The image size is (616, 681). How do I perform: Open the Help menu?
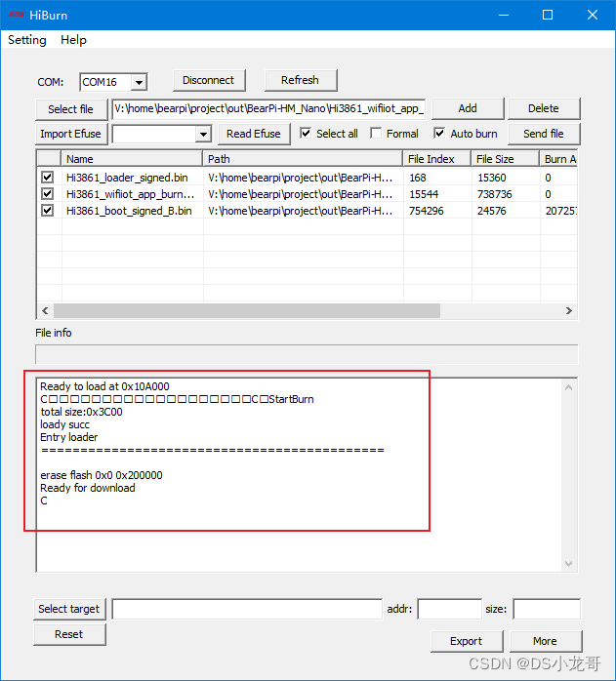[x=73, y=40]
